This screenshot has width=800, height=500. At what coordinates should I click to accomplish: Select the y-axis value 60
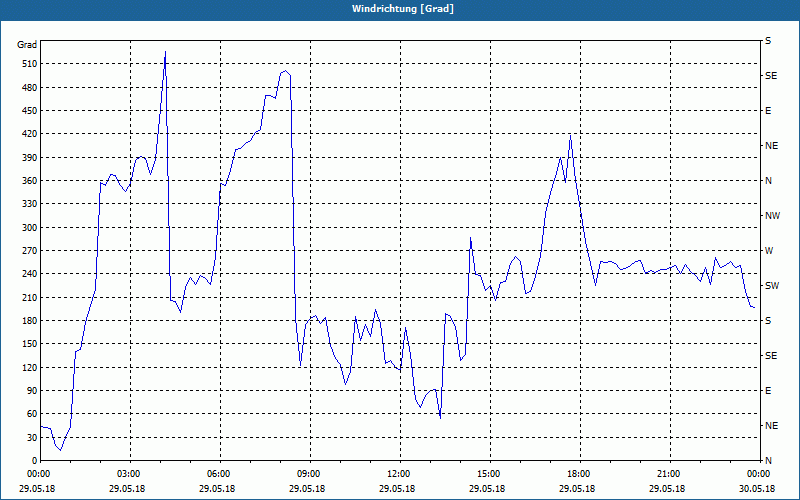[32, 414]
